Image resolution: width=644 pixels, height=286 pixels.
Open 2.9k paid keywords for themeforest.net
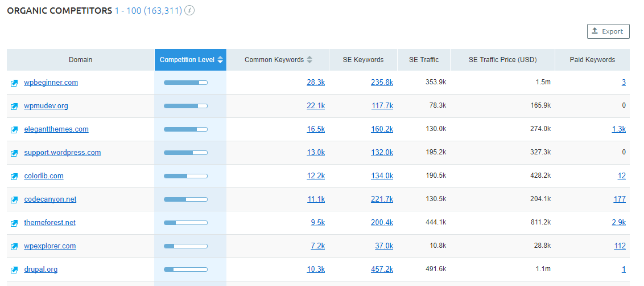point(618,223)
